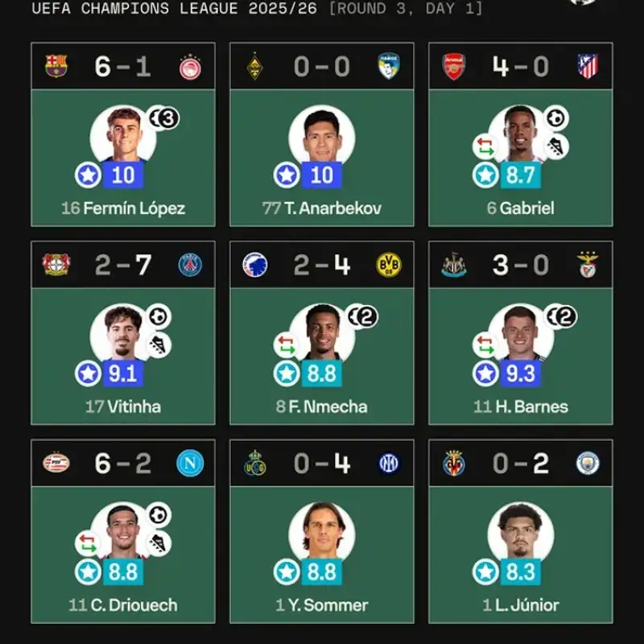Open T. Anarbekov player photo
The width and height of the screenshot is (644, 644).
322,135
